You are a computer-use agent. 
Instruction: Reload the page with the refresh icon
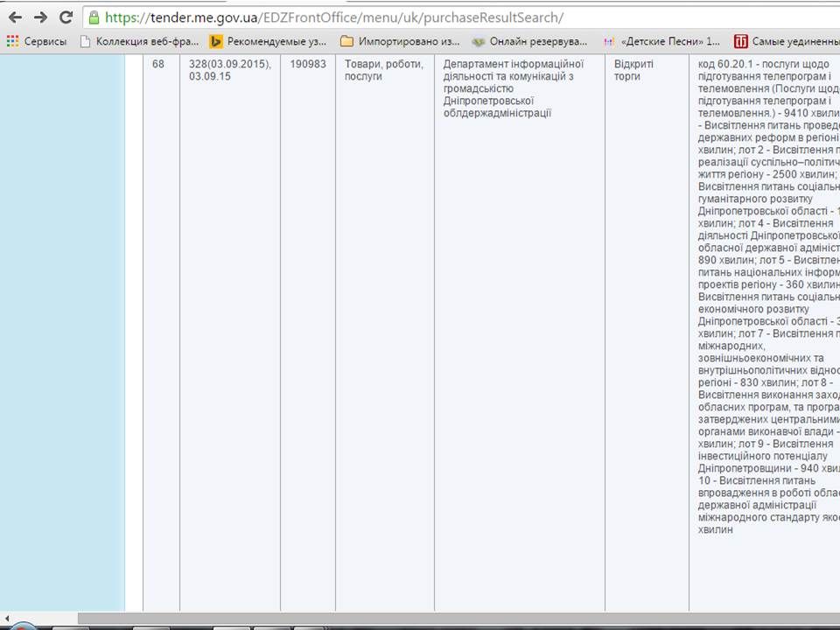[x=66, y=17]
